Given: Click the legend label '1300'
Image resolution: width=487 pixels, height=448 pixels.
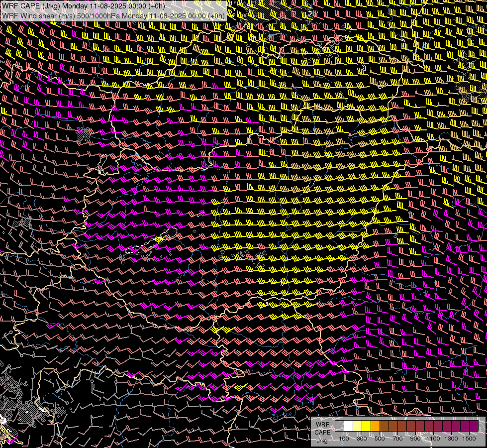Looking at the screenshot, I should 451,439.
